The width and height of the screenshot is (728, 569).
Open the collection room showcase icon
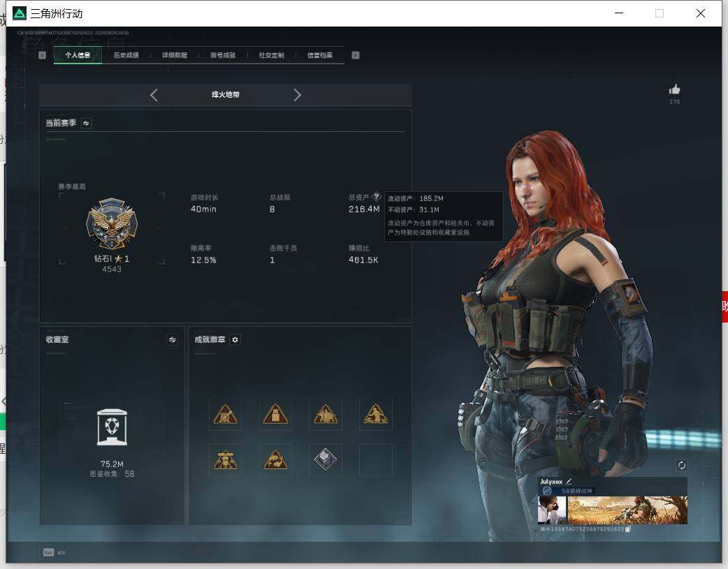112,427
